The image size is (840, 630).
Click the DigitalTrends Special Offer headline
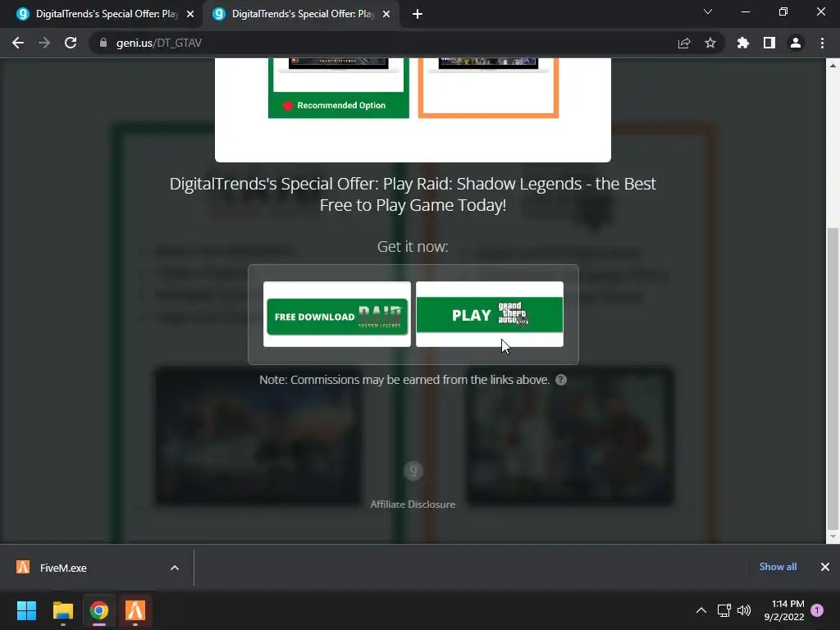tap(413, 194)
